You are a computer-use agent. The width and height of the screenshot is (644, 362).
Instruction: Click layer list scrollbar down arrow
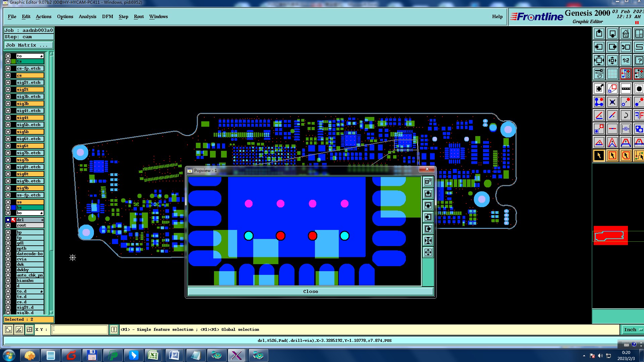pyautogui.click(x=51, y=312)
